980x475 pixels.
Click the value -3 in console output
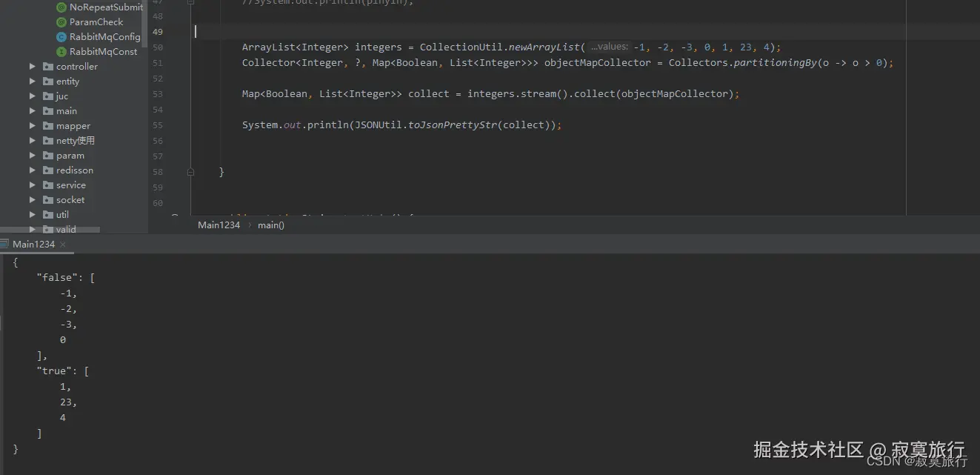click(x=67, y=324)
